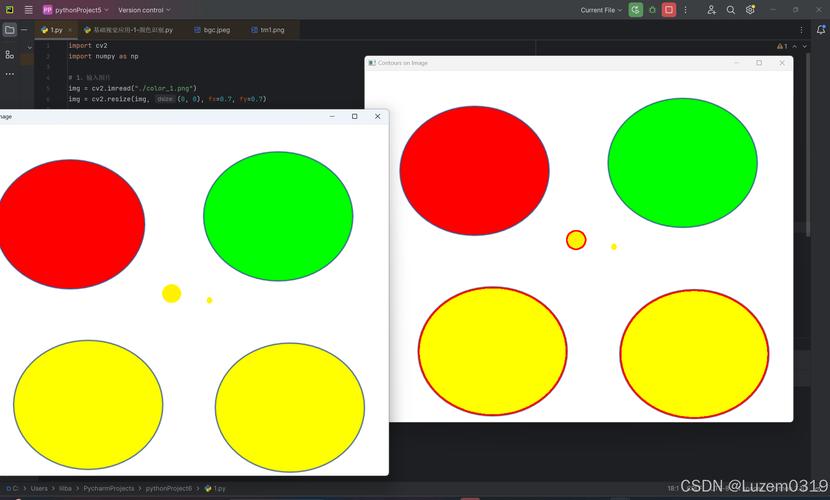Open the Code With Me user icon
The height and width of the screenshot is (500, 830).
711,10
